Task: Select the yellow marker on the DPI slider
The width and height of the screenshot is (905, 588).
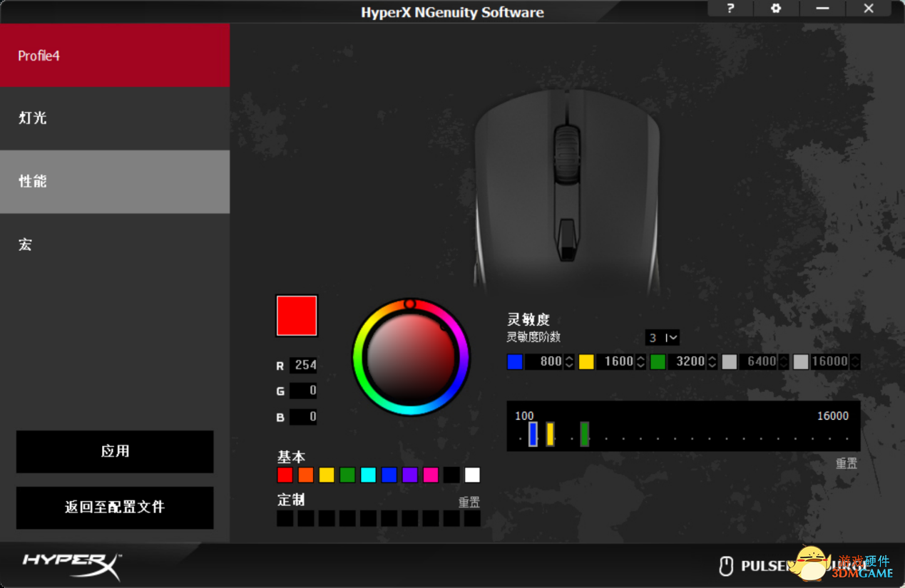Action: click(x=550, y=434)
